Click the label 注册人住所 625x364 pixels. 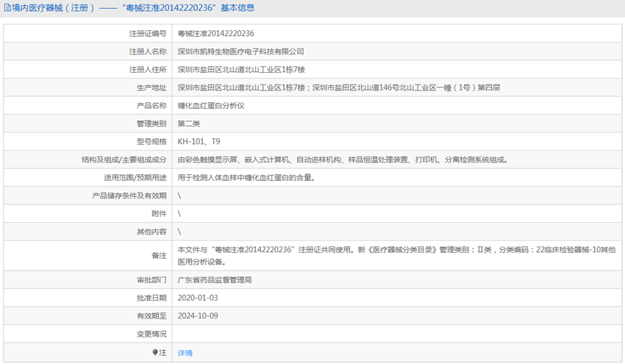click(x=148, y=69)
